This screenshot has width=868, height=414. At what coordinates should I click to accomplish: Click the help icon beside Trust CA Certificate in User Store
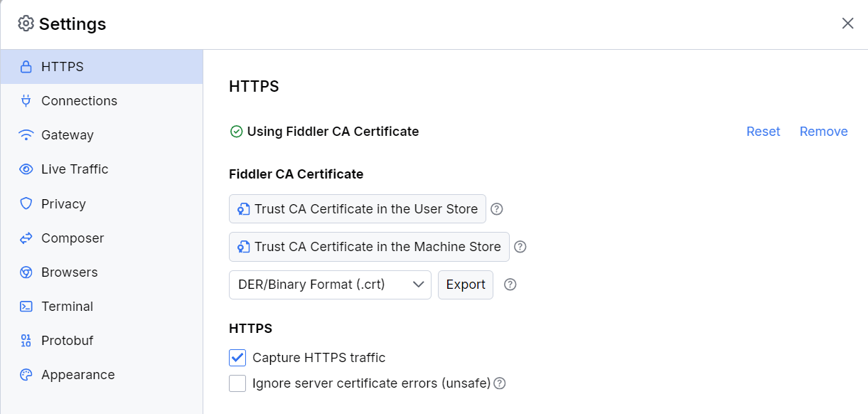[496, 208]
